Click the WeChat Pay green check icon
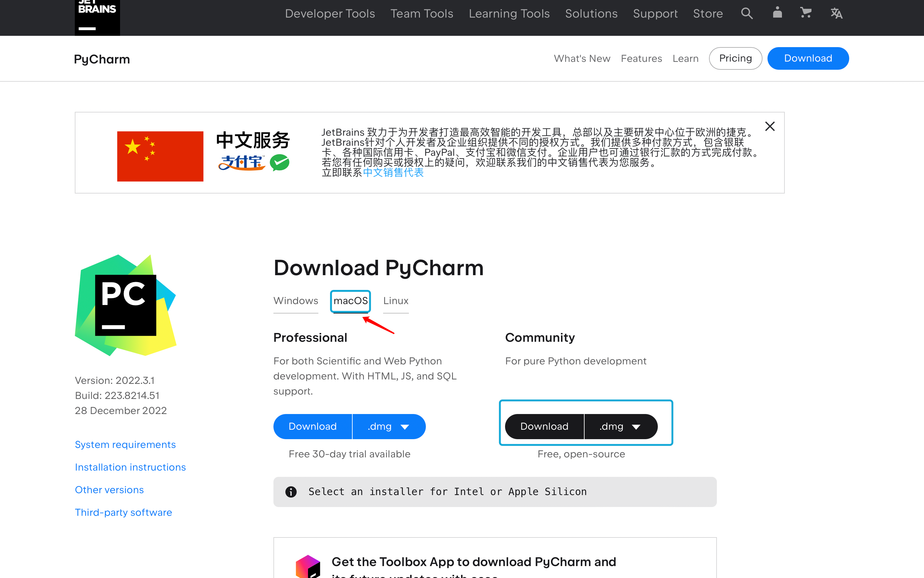Screen dimensions: 924x578 280,162
